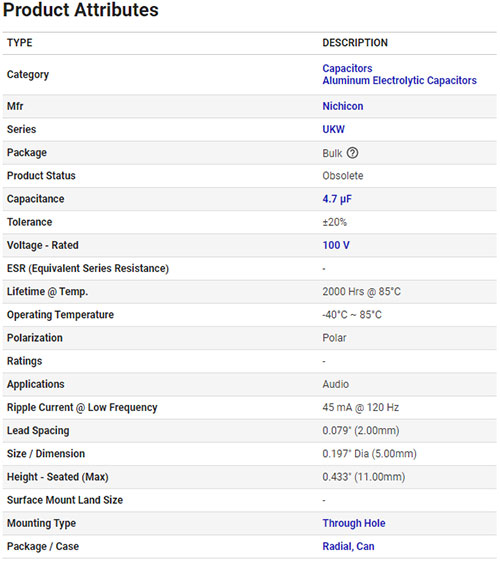The height and width of the screenshot is (562, 500).
Task: Open the Nichicon manufacturer link
Action: (x=343, y=106)
